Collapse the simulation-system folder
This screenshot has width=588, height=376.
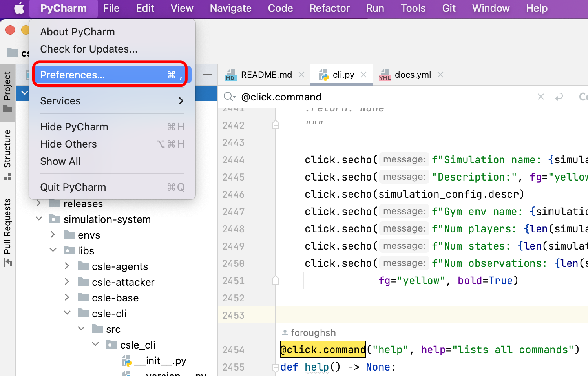tap(39, 219)
